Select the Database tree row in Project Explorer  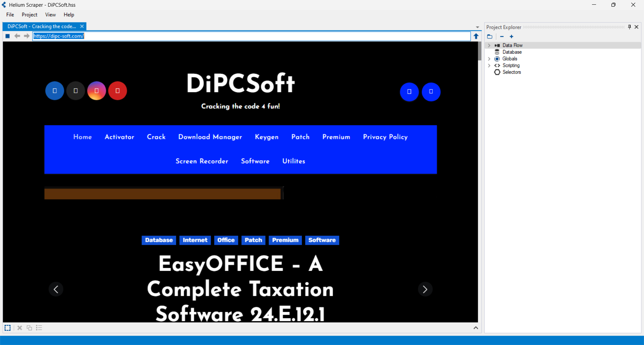563,52
